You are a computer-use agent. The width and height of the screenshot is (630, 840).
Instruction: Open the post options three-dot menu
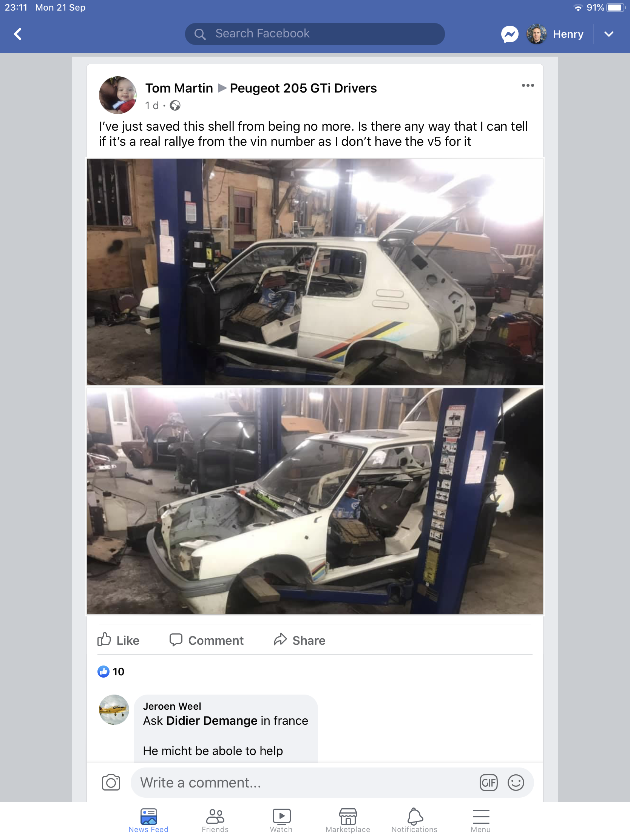coord(528,85)
